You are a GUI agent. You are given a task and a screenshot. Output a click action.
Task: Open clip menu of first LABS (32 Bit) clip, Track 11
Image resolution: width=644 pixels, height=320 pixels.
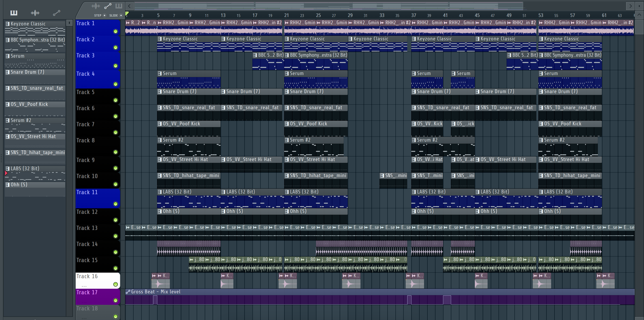pos(160,192)
